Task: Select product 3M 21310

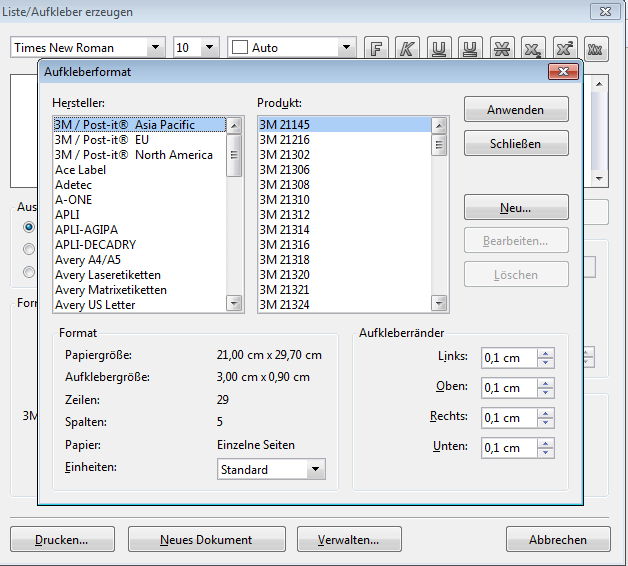Action: (345, 200)
